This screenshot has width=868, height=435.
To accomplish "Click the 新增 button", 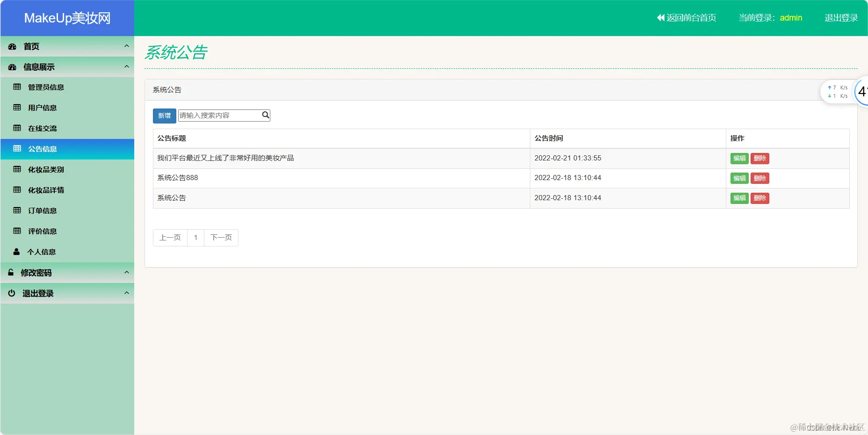I will [x=165, y=116].
